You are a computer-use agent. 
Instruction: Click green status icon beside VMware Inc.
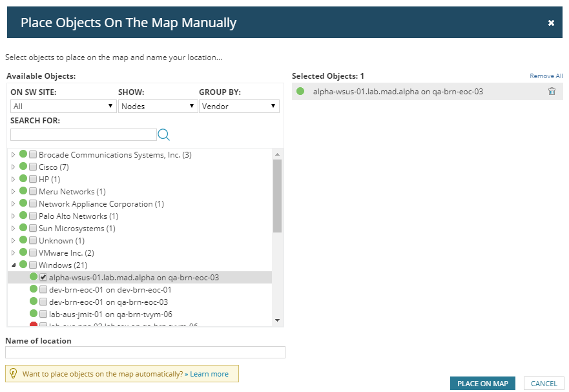click(x=23, y=253)
